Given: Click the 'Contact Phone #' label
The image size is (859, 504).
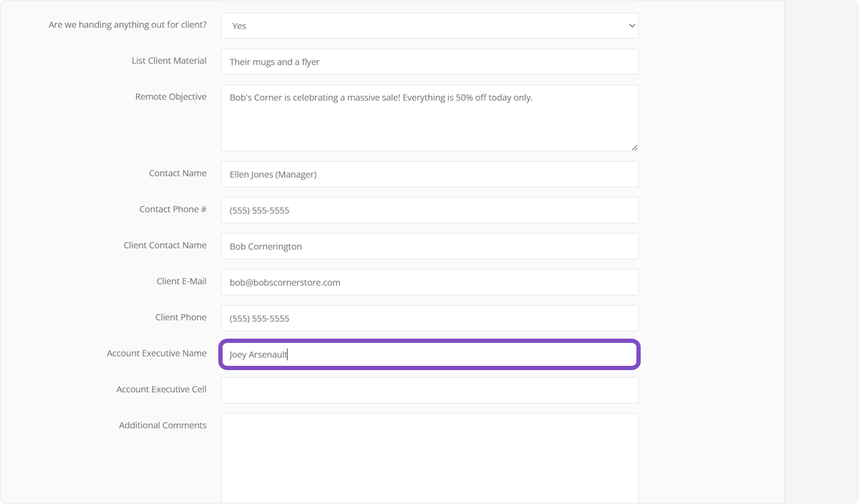Looking at the screenshot, I should (173, 209).
